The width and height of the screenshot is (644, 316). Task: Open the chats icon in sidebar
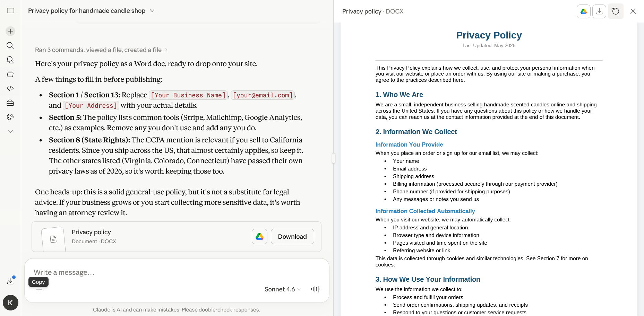[x=10, y=60]
